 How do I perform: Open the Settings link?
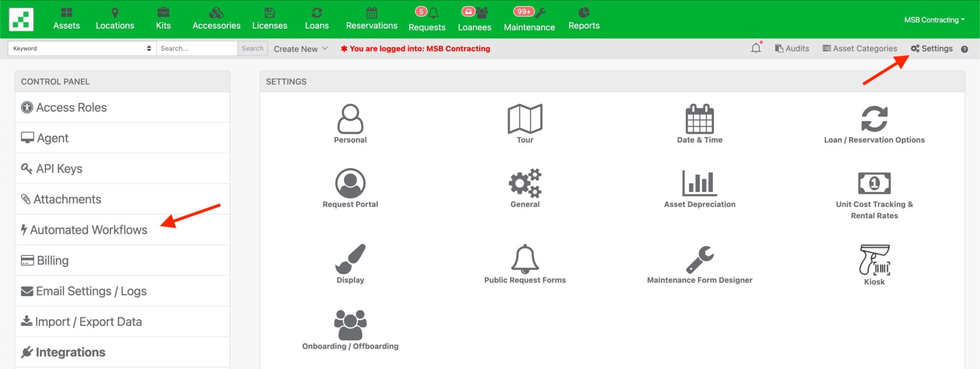[932, 48]
